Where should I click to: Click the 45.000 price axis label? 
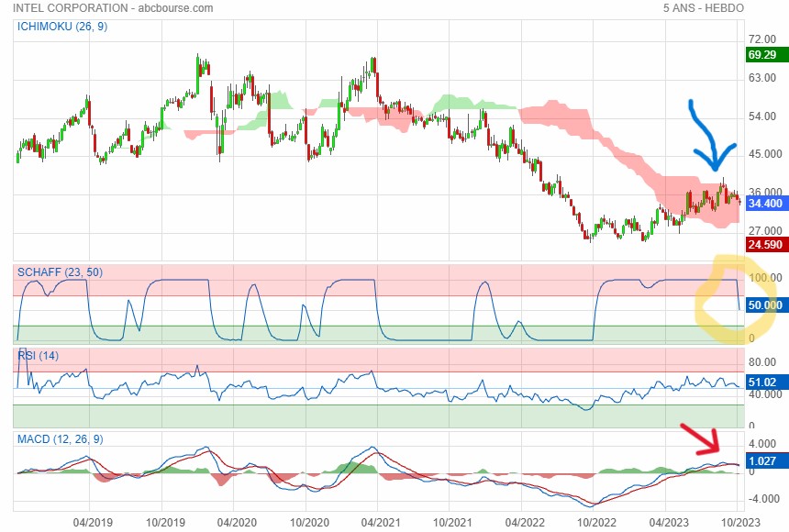(x=765, y=154)
